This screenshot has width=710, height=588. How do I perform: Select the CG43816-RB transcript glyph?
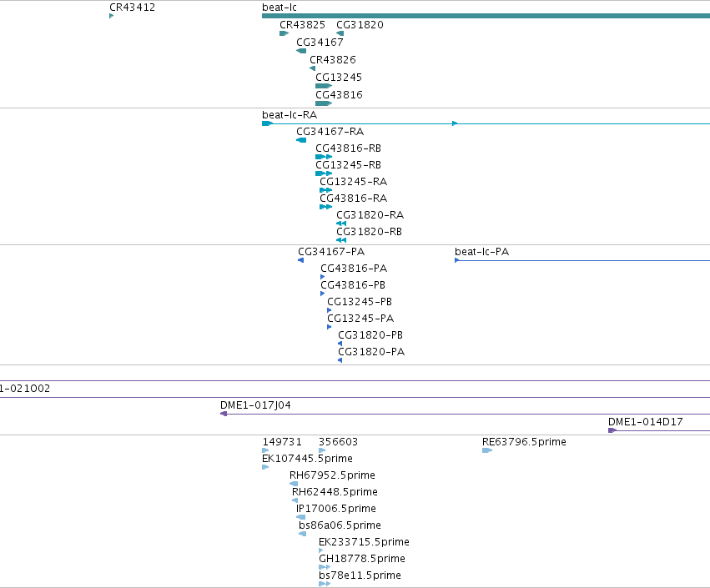point(324,157)
